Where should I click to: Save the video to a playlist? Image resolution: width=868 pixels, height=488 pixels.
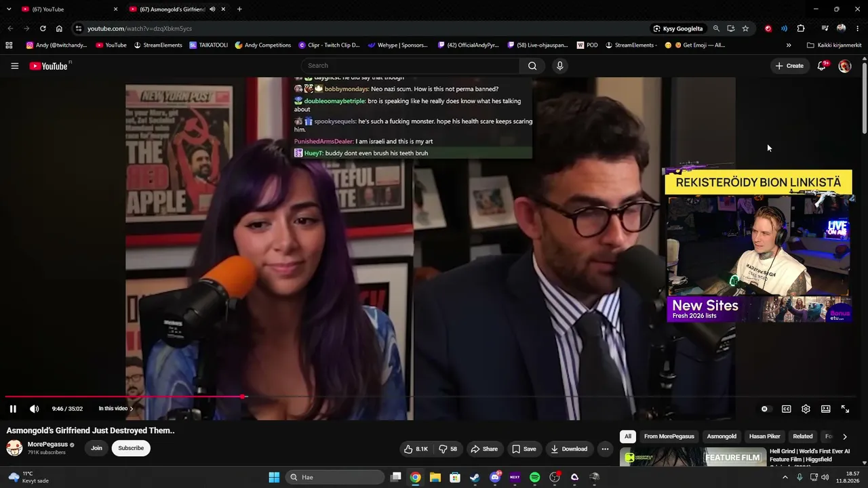pyautogui.click(x=524, y=449)
